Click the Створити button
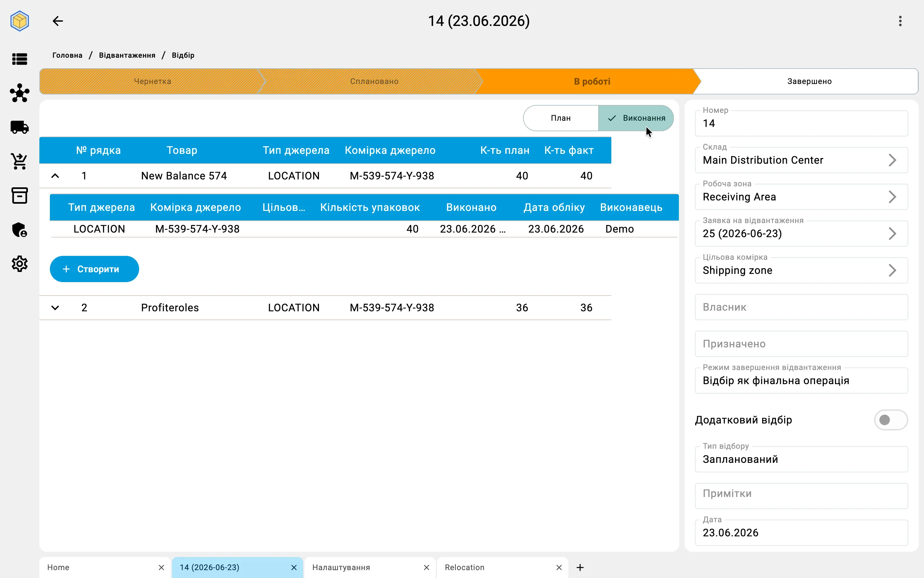The height and width of the screenshot is (578, 924). 94,269
